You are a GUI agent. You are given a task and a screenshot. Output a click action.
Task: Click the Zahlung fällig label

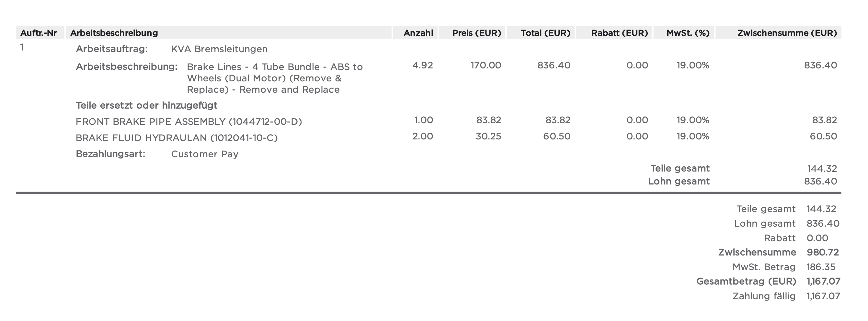[764, 296]
